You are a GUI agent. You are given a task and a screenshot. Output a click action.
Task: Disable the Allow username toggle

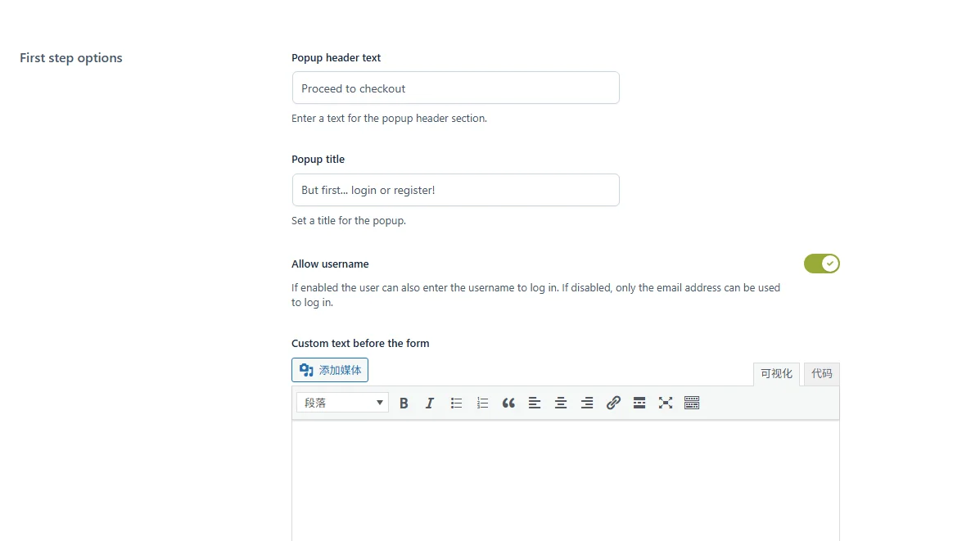coord(822,264)
